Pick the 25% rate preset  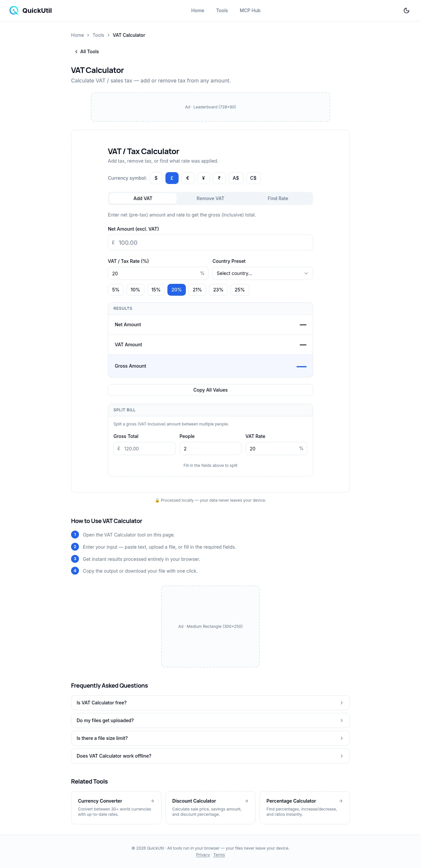point(239,289)
